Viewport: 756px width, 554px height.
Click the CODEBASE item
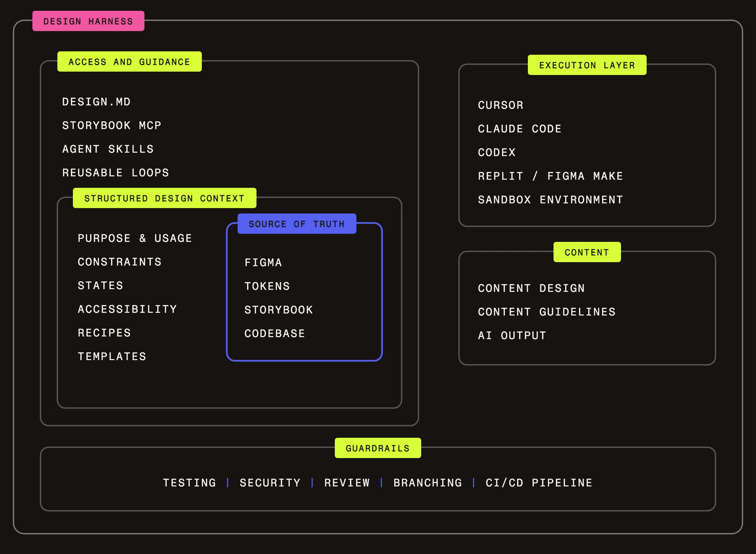tap(275, 333)
